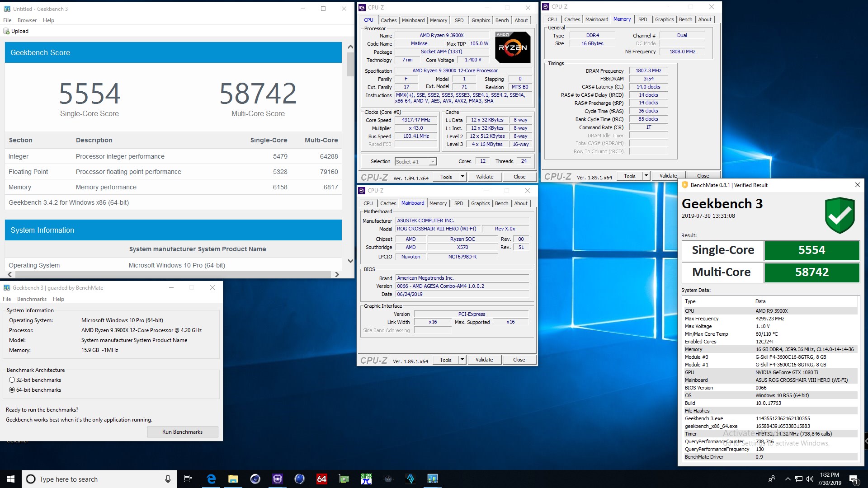The image size is (868, 488).
Task: Click the green GPU card taskbar icon
Action: 344,479
